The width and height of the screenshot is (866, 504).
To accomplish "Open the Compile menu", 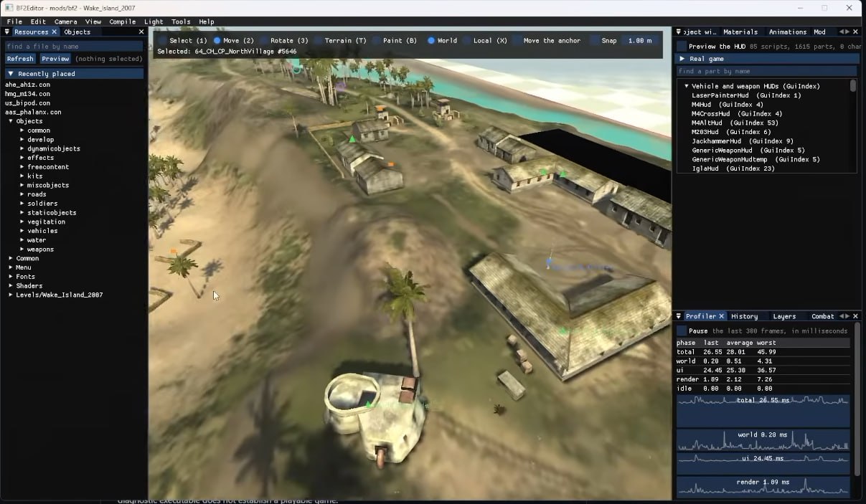I will 123,22.
